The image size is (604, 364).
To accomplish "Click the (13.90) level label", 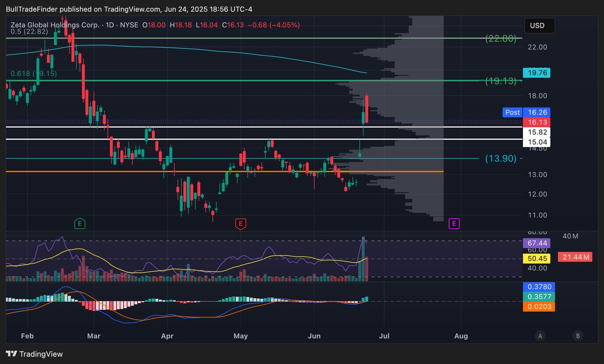I will 501,158.
